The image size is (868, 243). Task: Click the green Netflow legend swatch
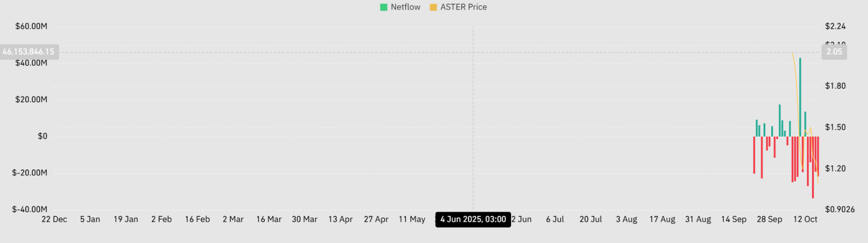tap(384, 7)
